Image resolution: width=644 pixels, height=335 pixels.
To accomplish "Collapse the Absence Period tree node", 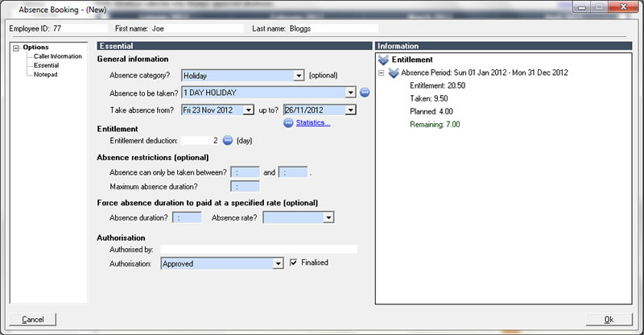I will click(x=381, y=72).
